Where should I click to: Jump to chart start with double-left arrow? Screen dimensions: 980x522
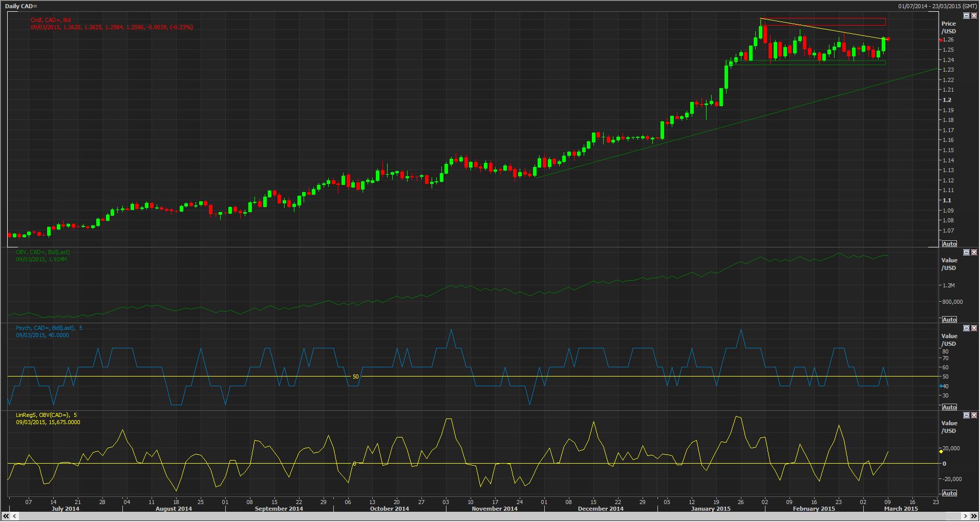pos(5,516)
